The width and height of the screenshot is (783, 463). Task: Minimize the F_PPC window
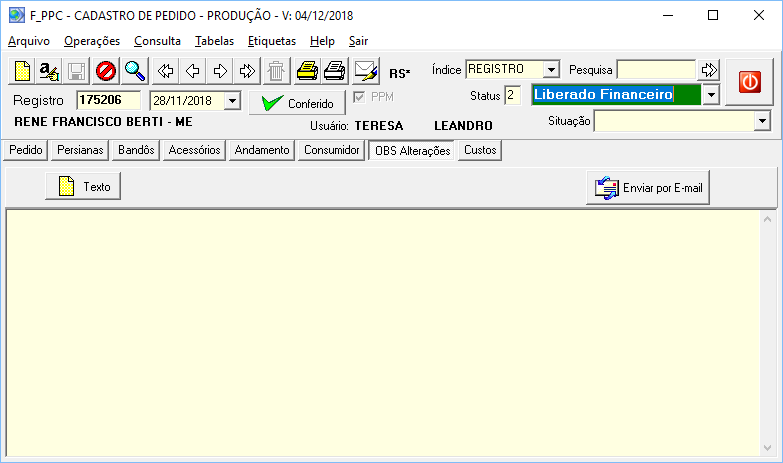(x=668, y=15)
